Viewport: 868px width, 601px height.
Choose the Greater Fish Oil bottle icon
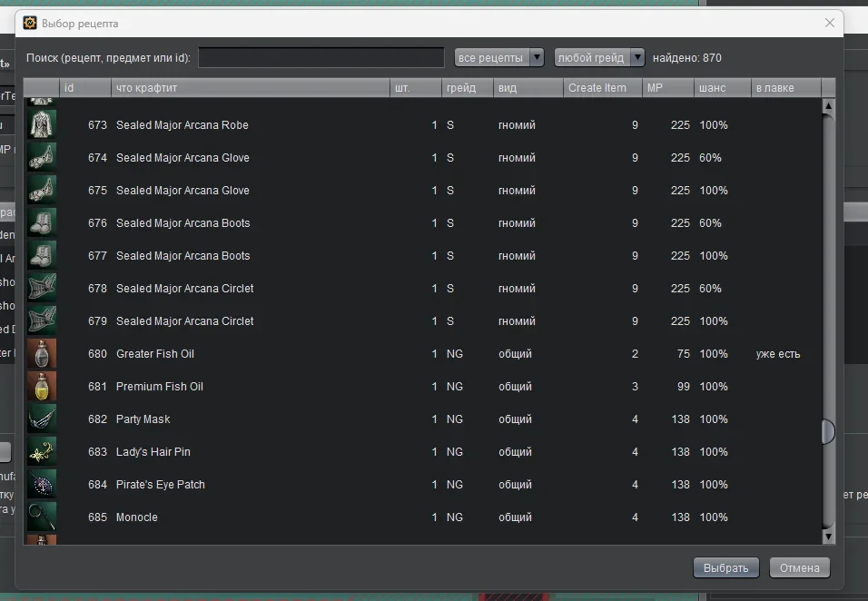[42, 353]
